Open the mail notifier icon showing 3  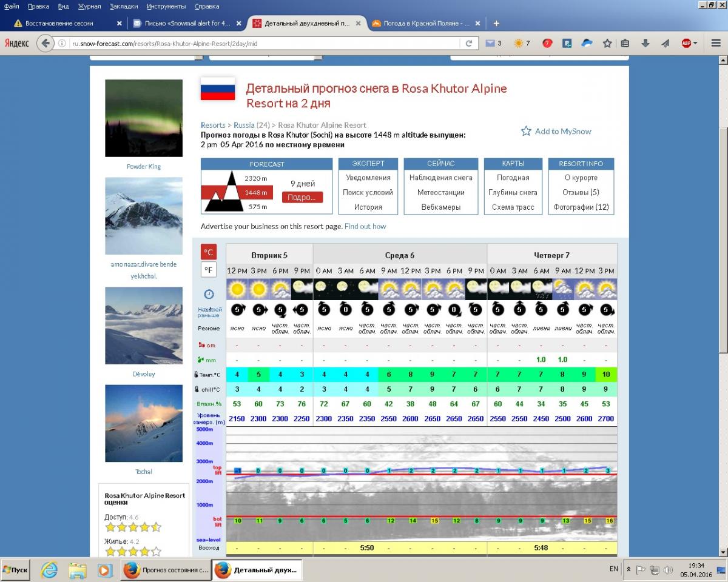(x=493, y=43)
